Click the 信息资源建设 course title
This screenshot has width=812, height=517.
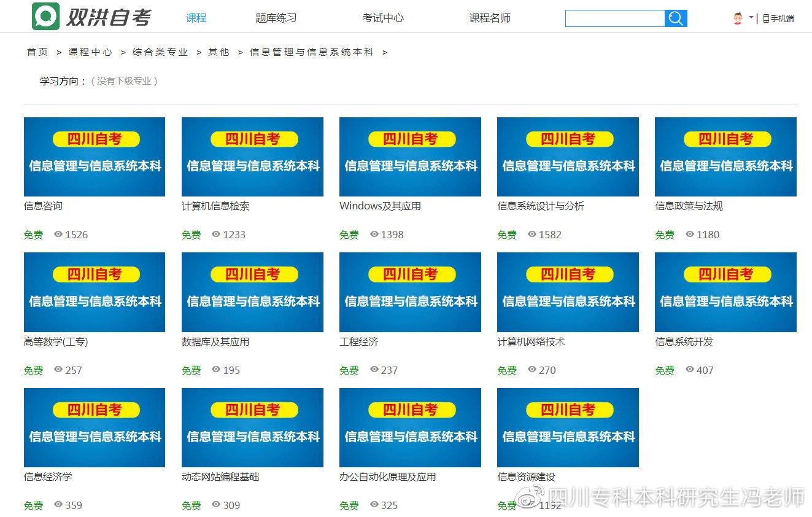click(526, 477)
